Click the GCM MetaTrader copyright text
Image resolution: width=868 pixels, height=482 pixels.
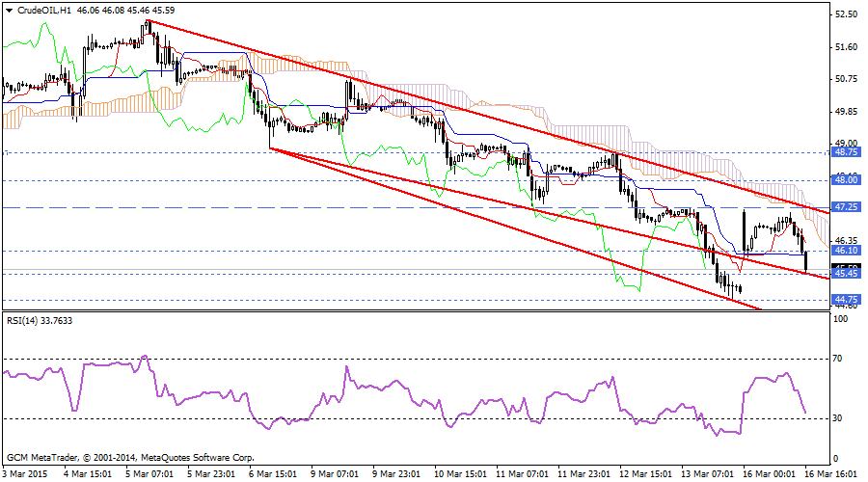130,457
